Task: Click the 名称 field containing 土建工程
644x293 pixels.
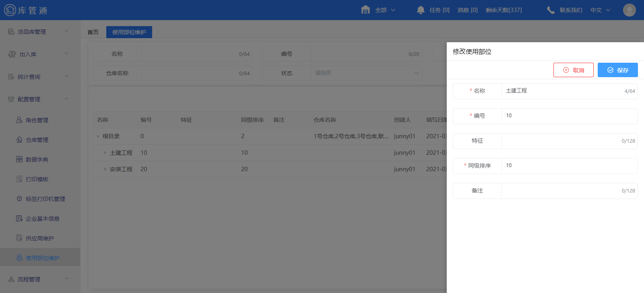Action: pos(570,91)
